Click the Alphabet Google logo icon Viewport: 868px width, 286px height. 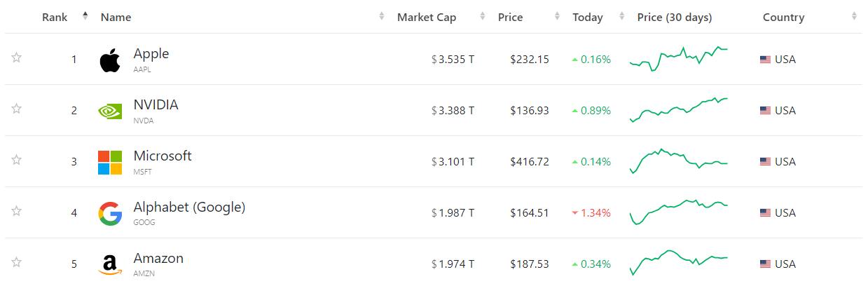coord(109,213)
